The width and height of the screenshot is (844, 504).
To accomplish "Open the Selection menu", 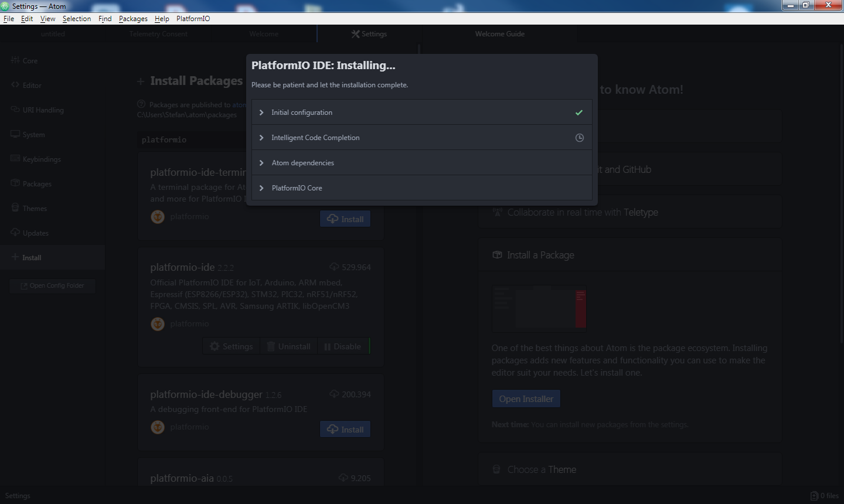I will [77, 19].
